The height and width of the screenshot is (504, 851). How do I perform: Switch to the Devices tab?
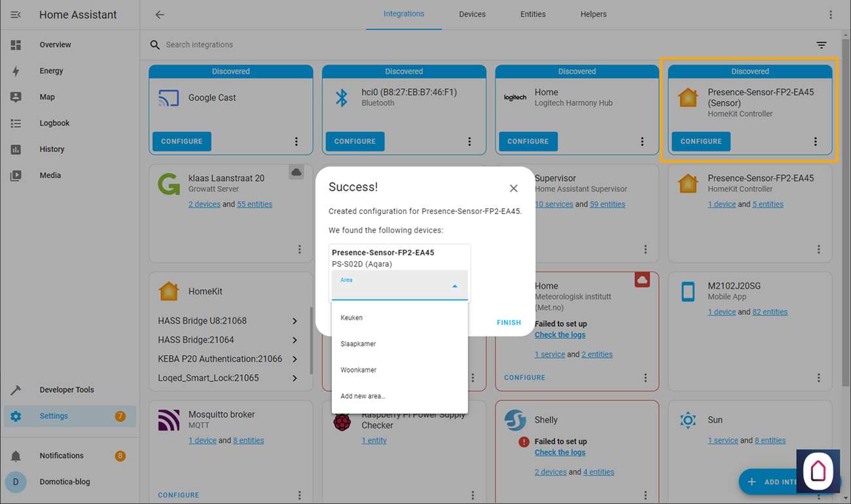click(x=472, y=14)
